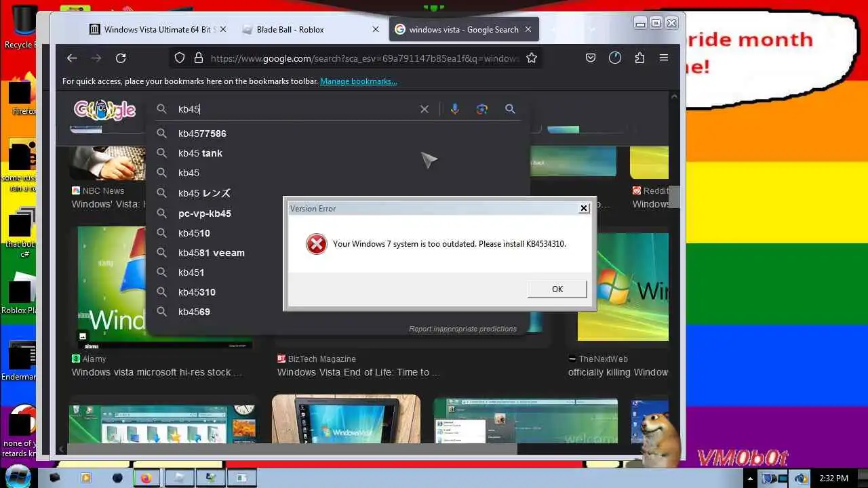The height and width of the screenshot is (488, 868).
Task: Open the Pocket save icon
Action: pos(591,58)
